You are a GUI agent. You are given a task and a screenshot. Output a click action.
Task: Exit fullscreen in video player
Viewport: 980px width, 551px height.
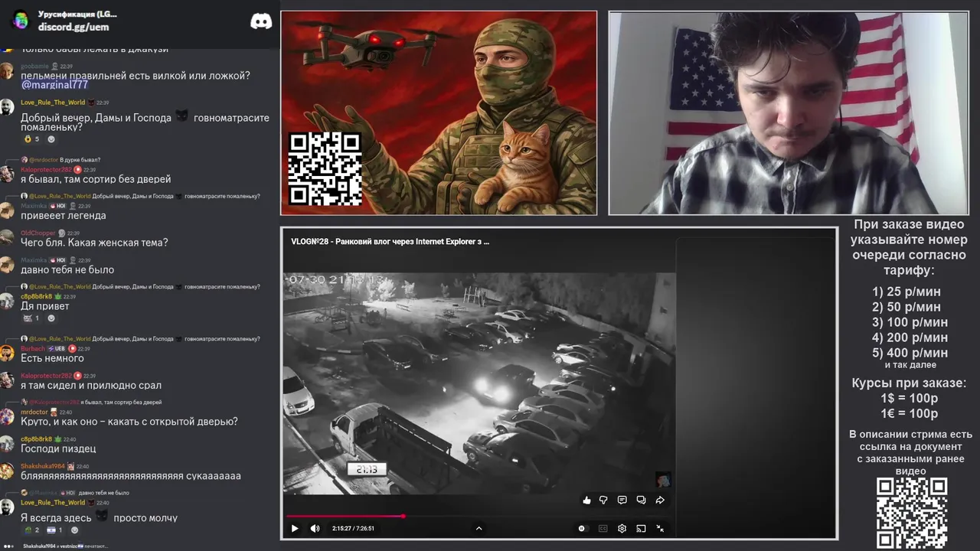[660, 528]
